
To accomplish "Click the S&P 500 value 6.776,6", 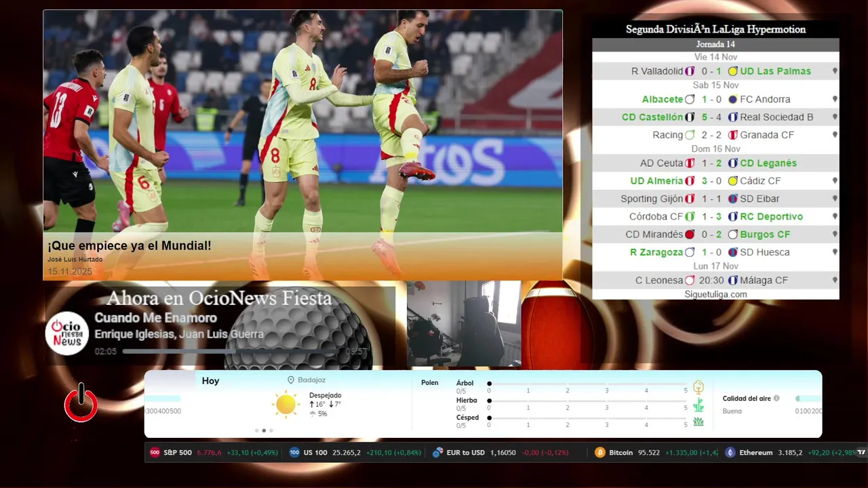I will coord(209,453).
